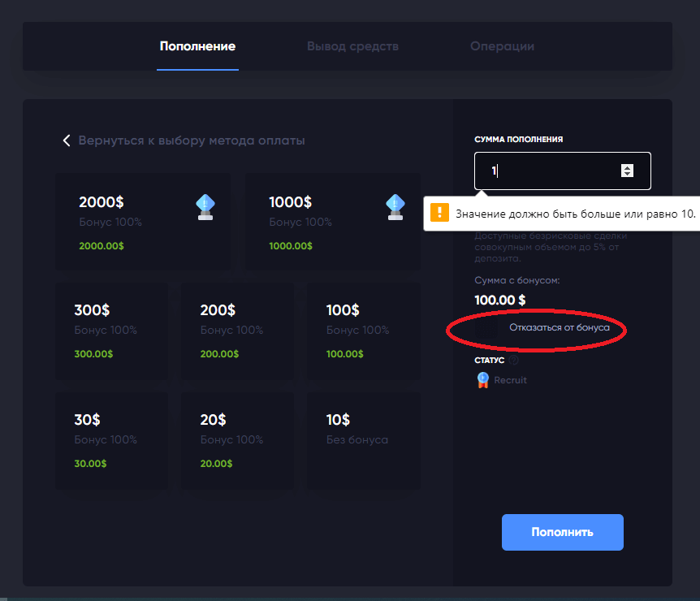This screenshot has width=700, height=601.
Task: Open the help icon next to Статус
Action: click(514, 360)
